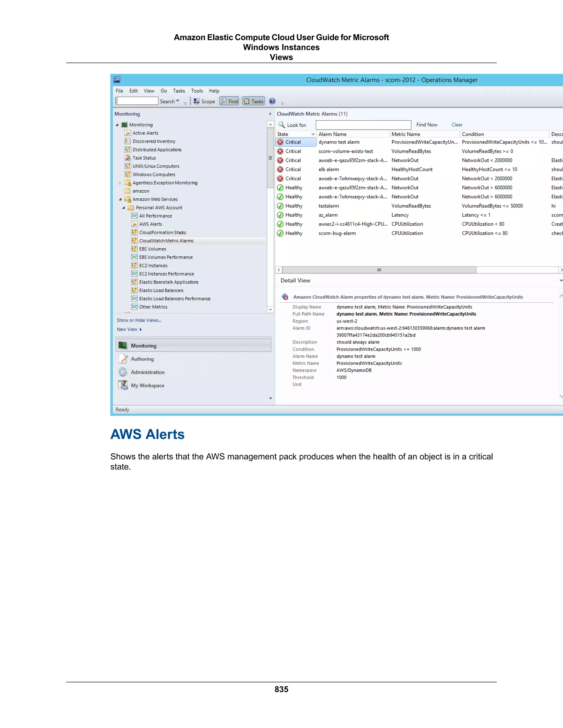Select Elastic Load Balancers Performance tree item
563x728 pixels.
tap(175, 299)
